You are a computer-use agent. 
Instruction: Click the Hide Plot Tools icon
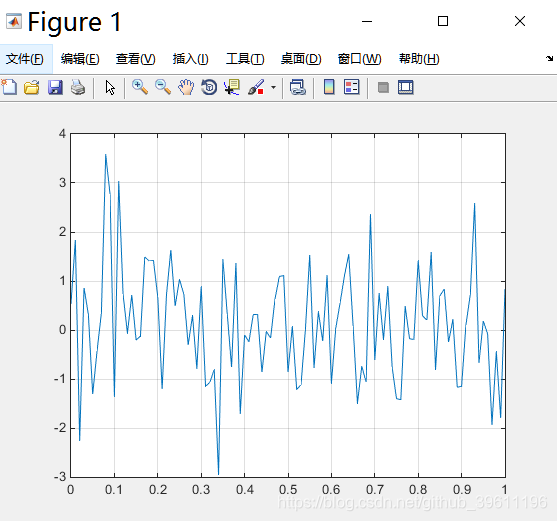tap(383, 87)
